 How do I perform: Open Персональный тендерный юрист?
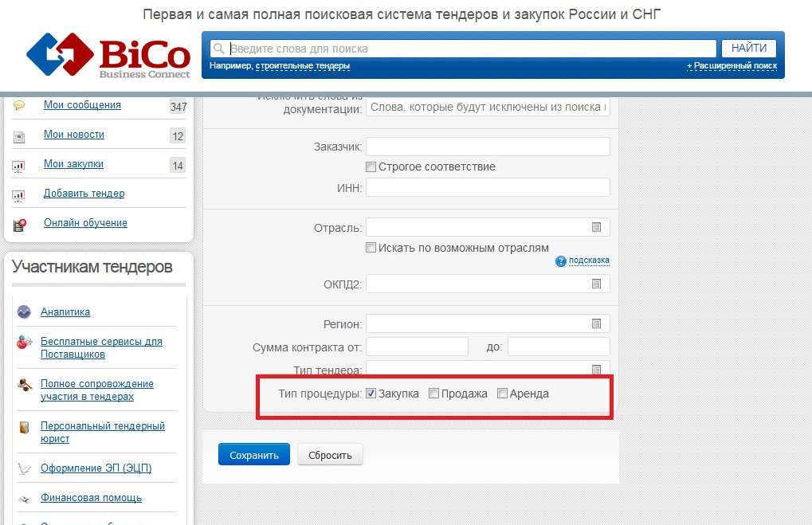click(x=103, y=432)
